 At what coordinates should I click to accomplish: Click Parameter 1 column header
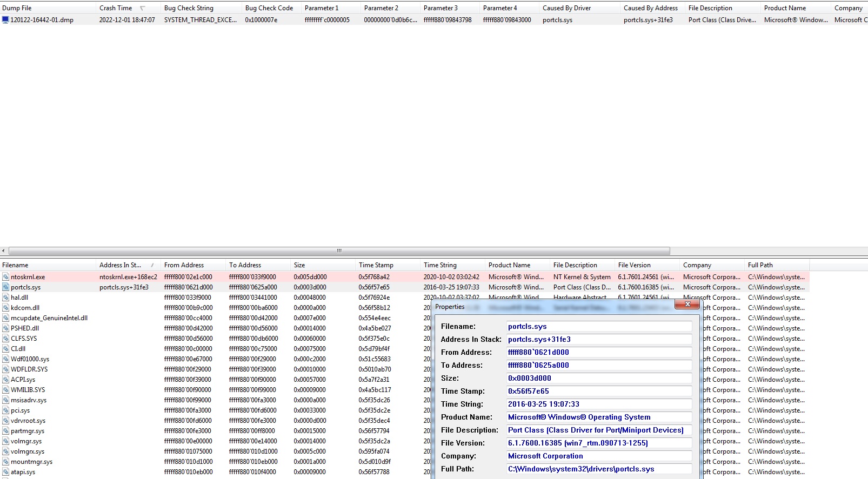[331, 8]
